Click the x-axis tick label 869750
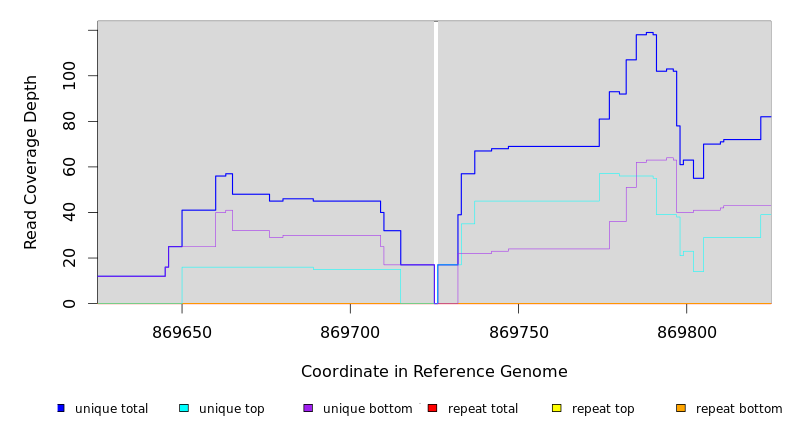 [519, 332]
